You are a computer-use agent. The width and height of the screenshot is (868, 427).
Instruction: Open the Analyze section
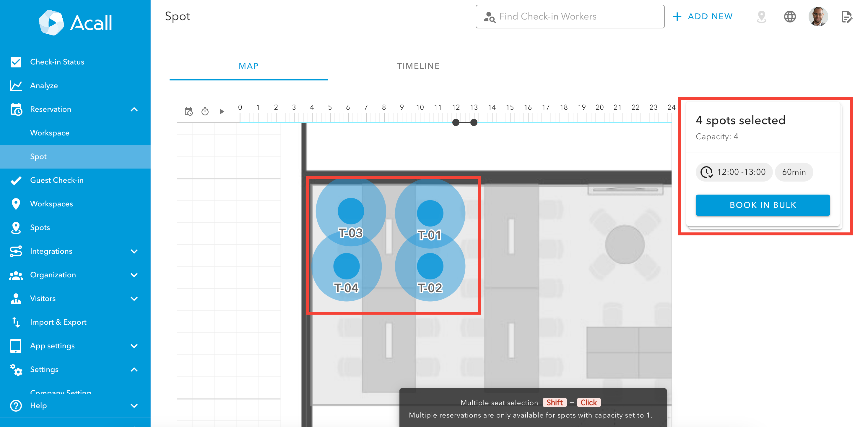pos(75,86)
